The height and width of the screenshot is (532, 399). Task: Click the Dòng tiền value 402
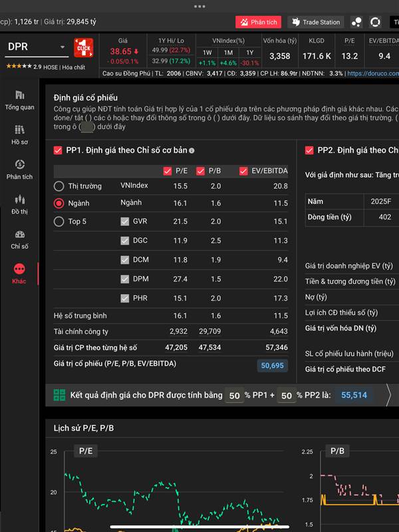pyautogui.click(x=385, y=217)
